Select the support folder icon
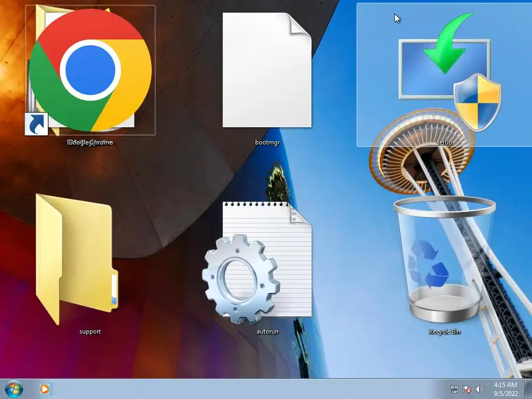This screenshot has width=532, height=399. [77, 259]
